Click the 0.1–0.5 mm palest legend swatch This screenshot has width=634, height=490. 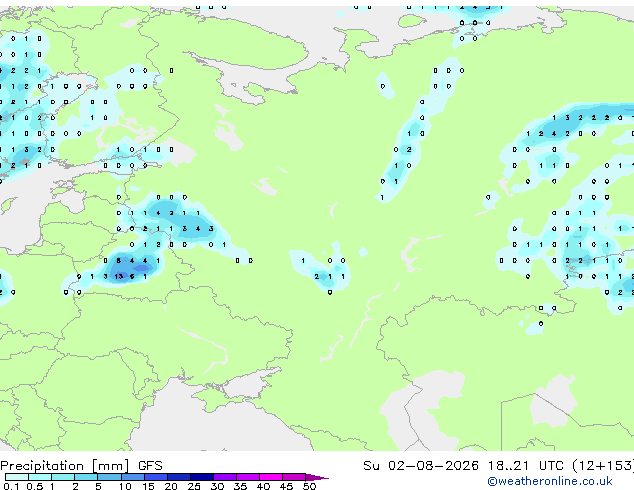point(17,477)
